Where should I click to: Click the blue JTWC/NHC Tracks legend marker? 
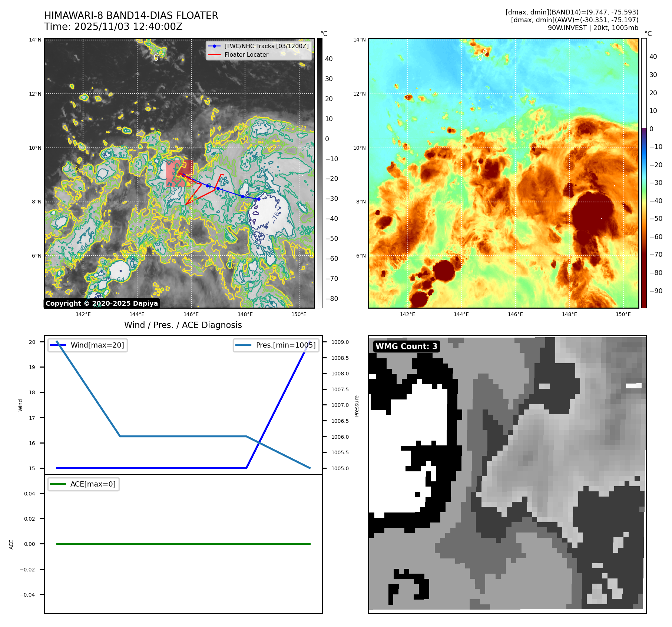214,46
